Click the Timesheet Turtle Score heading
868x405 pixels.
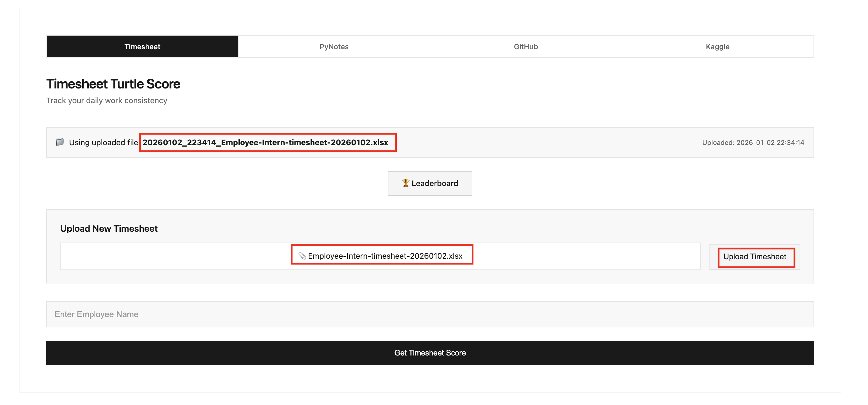pos(113,84)
